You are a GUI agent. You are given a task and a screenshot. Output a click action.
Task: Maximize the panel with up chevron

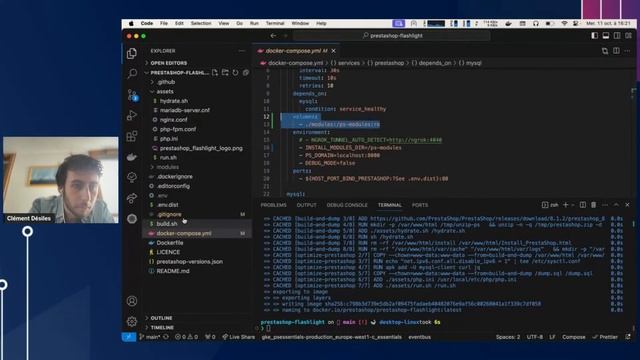click(616, 205)
